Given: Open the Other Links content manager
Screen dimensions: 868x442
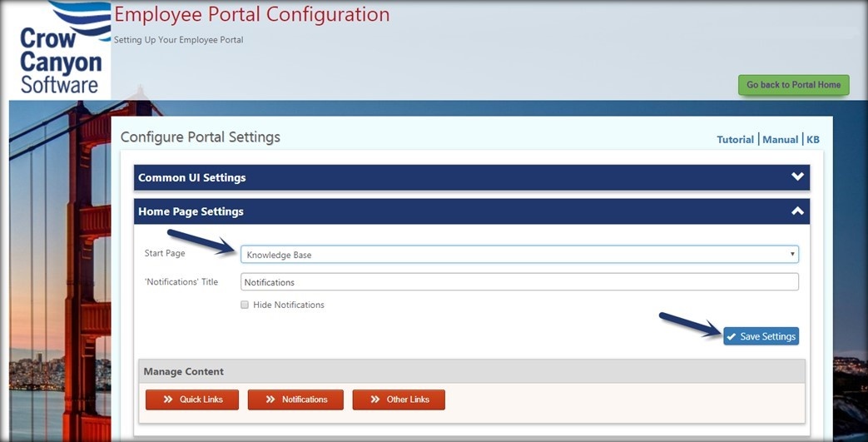Looking at the screenshot, I should 399,400.
